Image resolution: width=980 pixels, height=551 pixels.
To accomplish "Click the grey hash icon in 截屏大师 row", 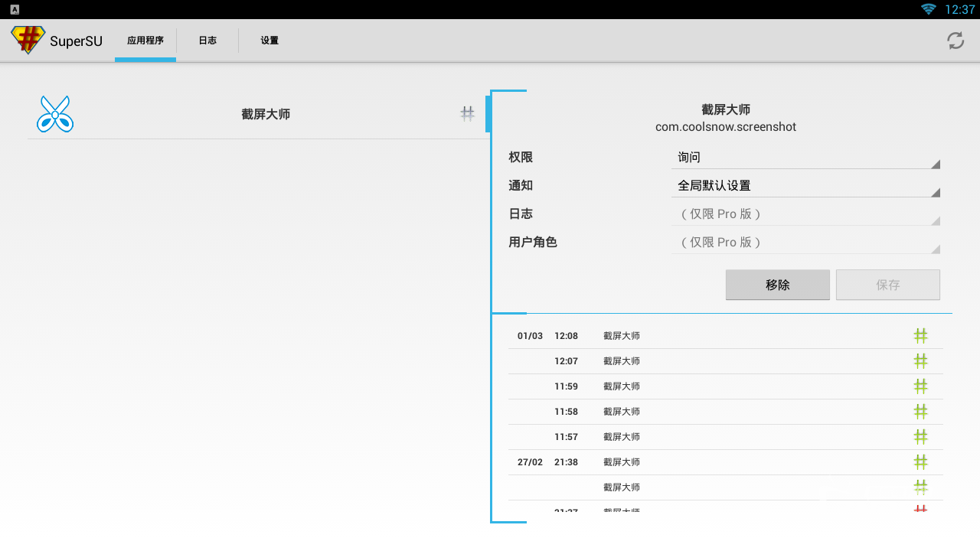I will [467, 114].
